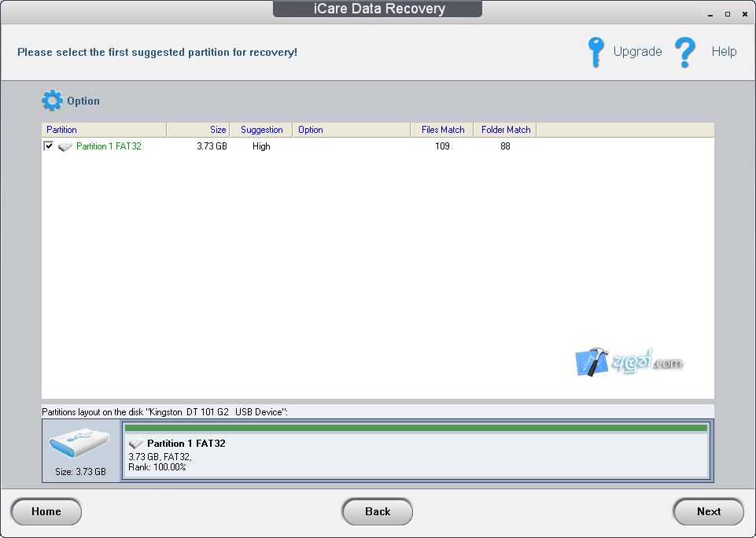The height and width of the screenshot is (538, 756).
Task: Click the gear icon beside Option
Action: pyautogui.click(x=52, y=100)
